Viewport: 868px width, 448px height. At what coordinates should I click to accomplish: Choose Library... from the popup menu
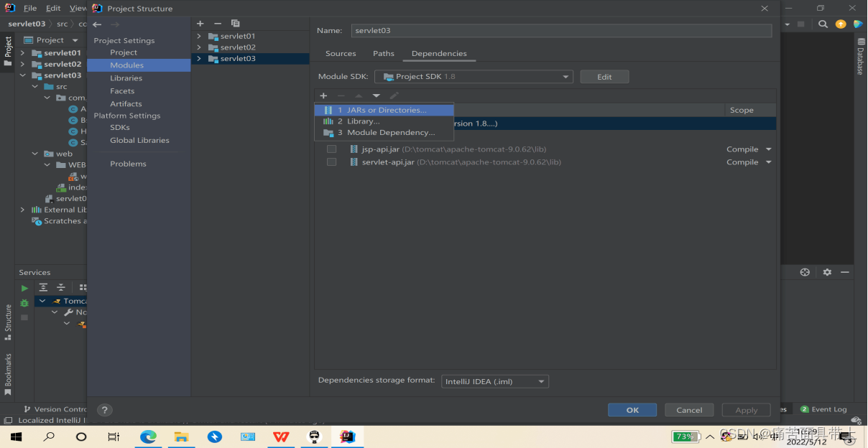tap(384, 121)
